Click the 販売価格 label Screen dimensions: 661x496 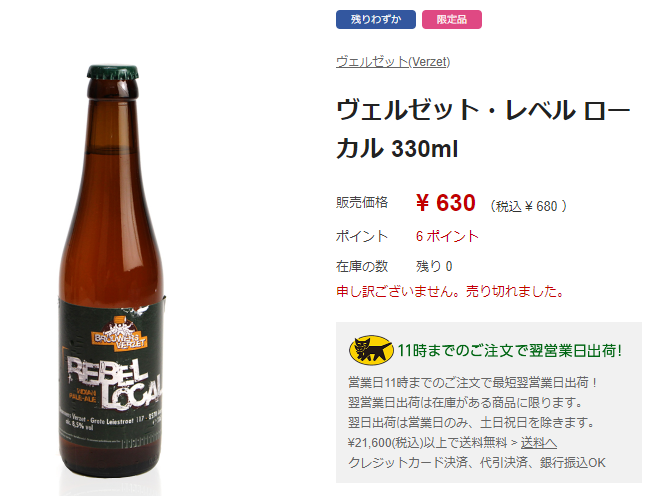click(x=362, y=202)
